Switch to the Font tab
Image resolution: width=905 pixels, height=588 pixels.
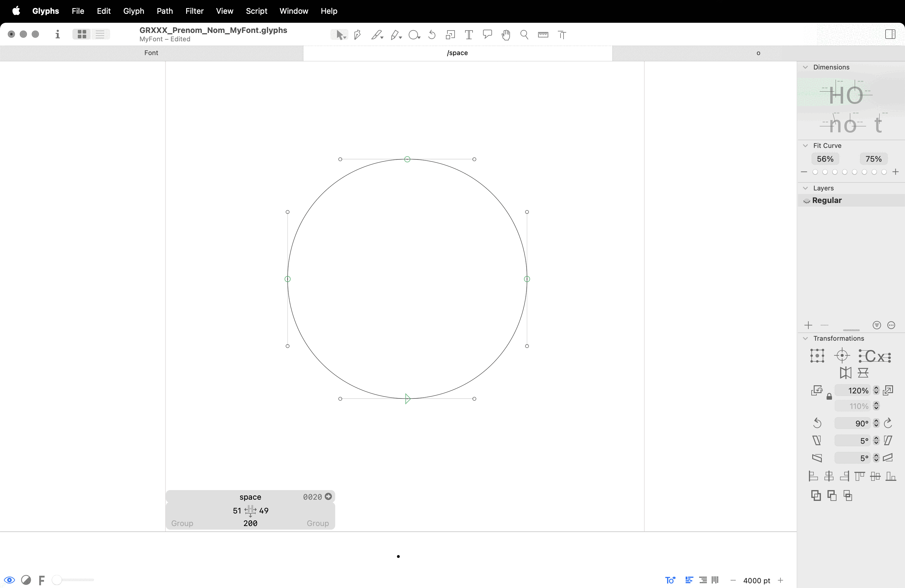coord(151,53)
